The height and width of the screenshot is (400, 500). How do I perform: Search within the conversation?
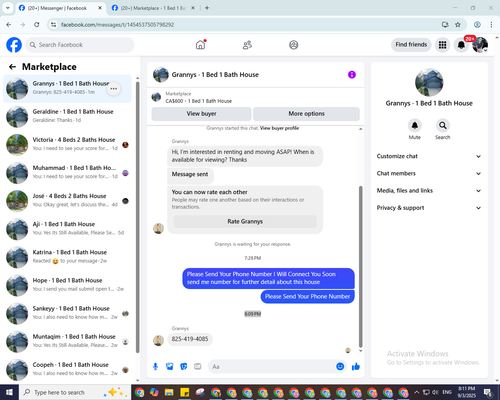click(x=443, y=125)
